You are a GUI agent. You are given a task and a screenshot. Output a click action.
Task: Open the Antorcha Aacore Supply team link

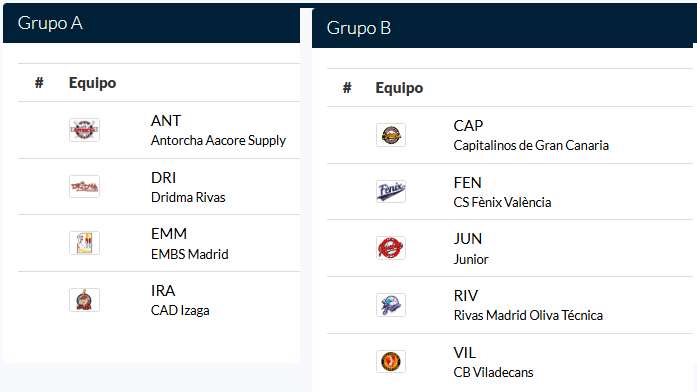[x=218, y=140]
